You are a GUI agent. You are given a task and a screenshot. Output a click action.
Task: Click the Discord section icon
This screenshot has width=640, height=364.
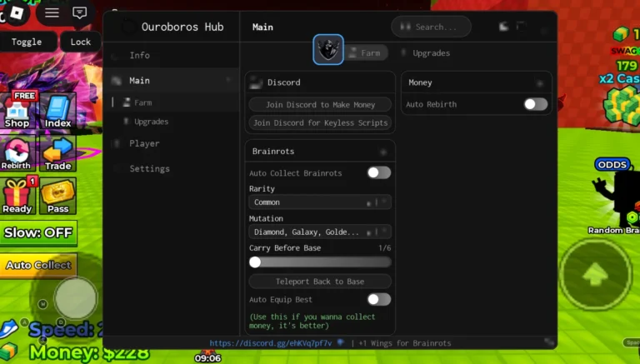click(x=257, y=82)
